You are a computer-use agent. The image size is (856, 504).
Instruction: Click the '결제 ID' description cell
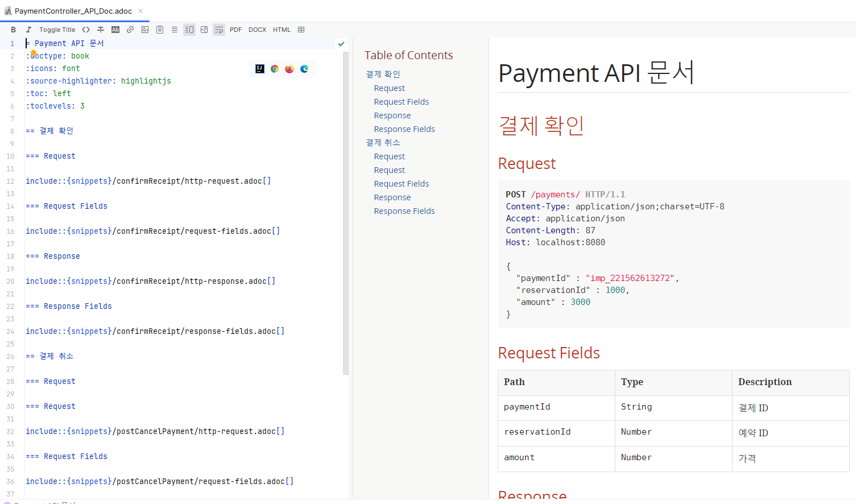click(x=791, y=408)
